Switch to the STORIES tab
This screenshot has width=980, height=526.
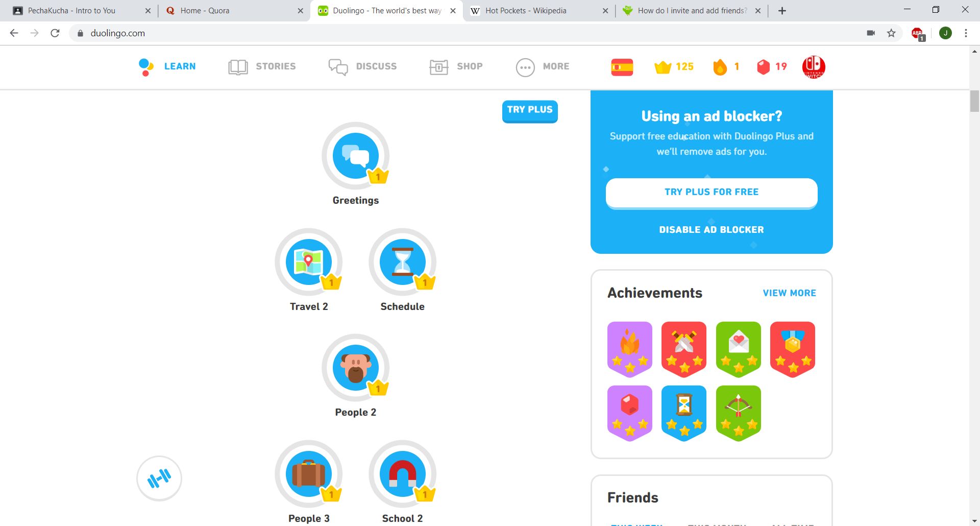(262, 66)
